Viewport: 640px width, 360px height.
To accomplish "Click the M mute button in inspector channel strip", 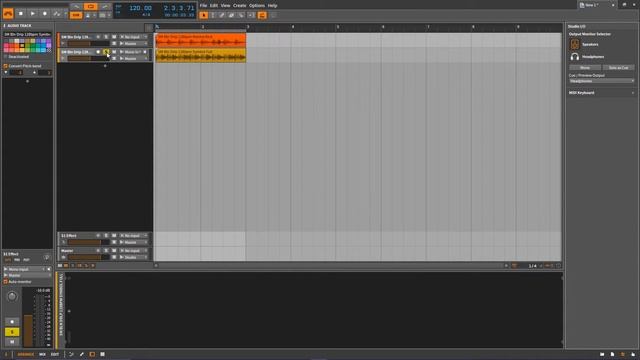I will pos(12,342).
